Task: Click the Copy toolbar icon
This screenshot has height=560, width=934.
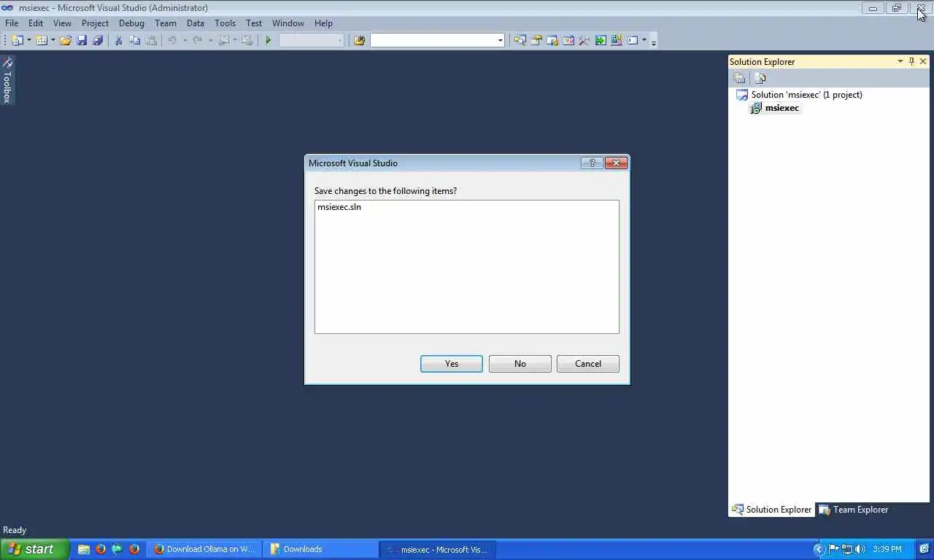Action: point(134,40)
